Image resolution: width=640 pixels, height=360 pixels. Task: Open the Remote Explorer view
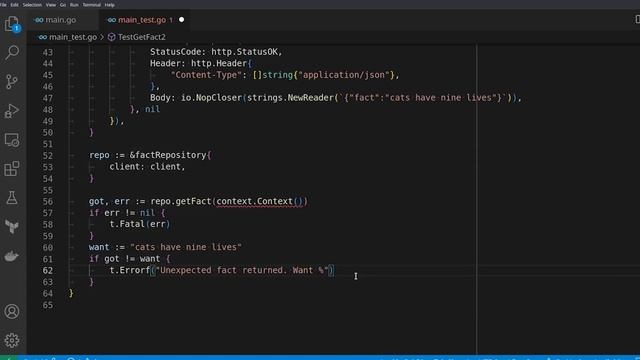coord(12,140)
